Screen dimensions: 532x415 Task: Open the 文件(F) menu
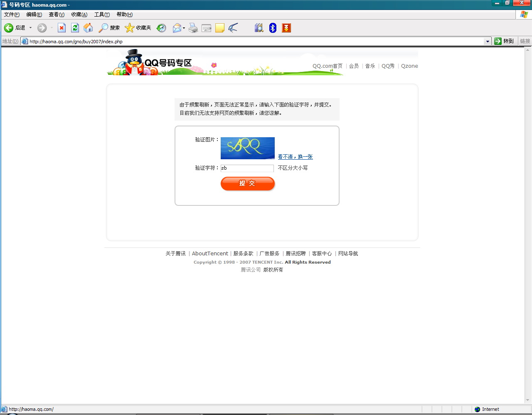click(x=12, y=15)
